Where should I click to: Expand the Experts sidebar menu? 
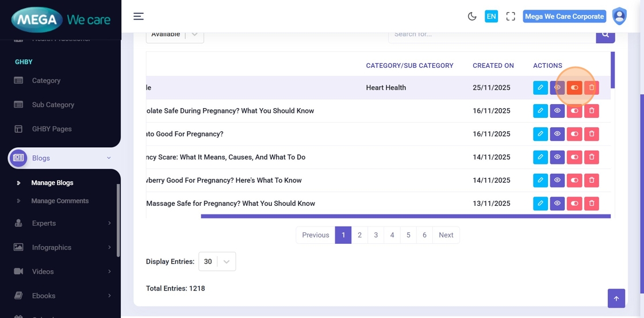coord(62,223)
